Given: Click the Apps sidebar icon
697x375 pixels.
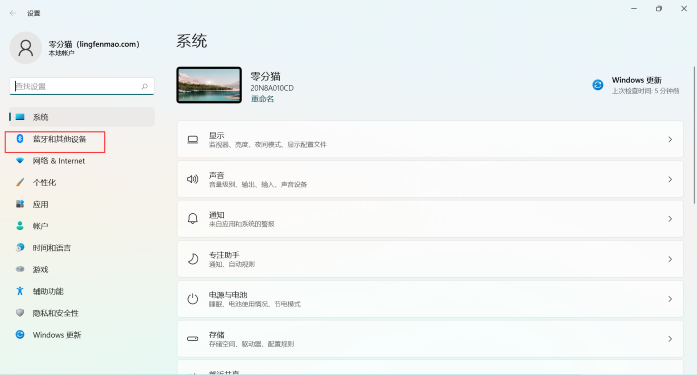Looking at the screenshot, I should [20, 204].
